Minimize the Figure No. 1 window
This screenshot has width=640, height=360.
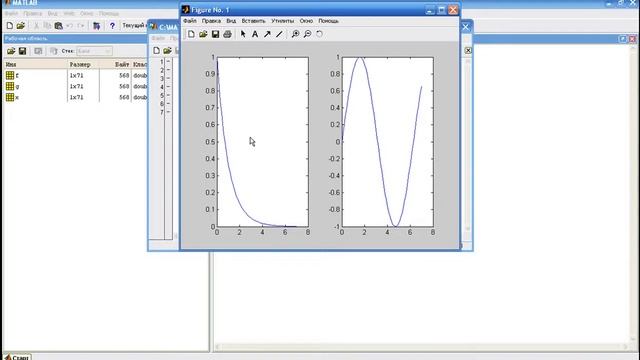click(x=430, y=10)
